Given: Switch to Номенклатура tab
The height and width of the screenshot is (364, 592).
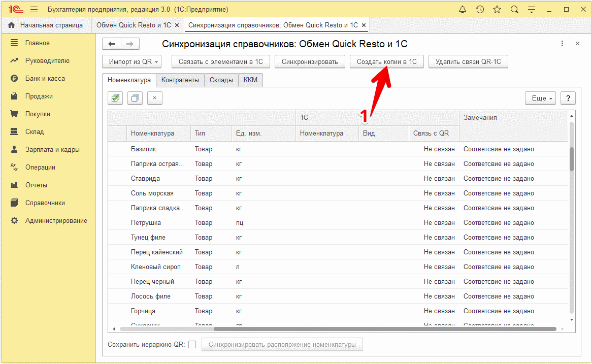Looking at the screenshot, I should (x=129, y=80).
